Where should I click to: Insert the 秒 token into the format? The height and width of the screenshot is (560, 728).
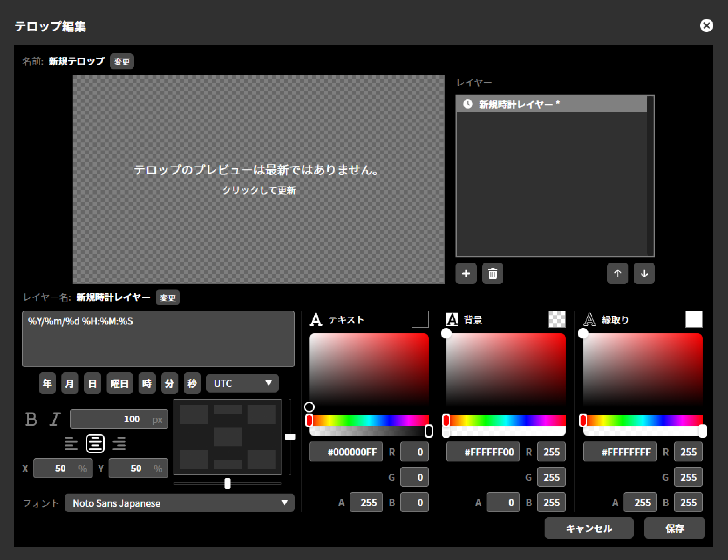(192, 383)
